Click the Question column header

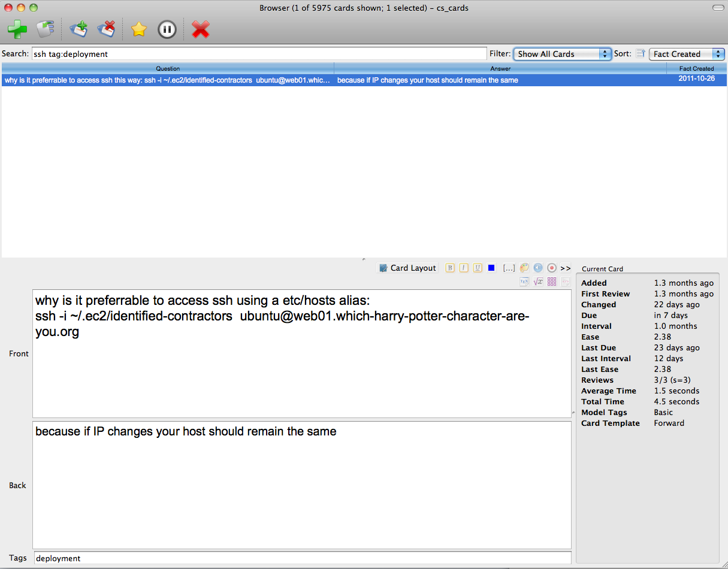168,68
